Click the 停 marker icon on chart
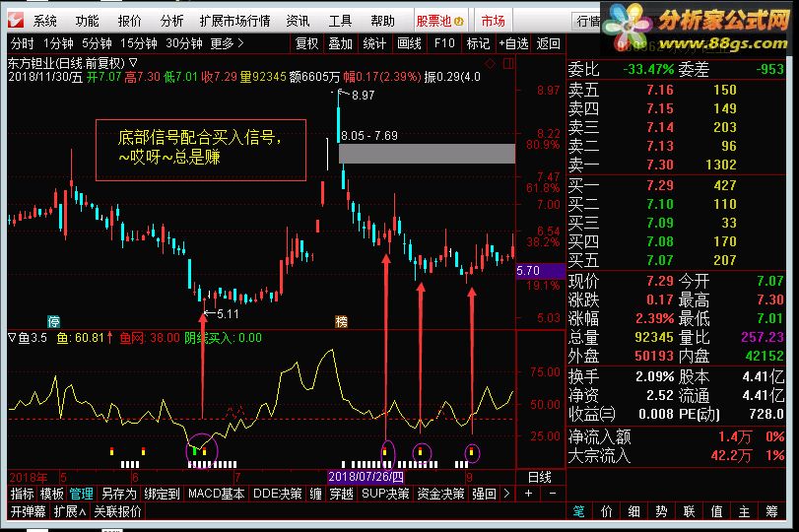This screenshot has height=532, width=799. (x=54, y=321)
